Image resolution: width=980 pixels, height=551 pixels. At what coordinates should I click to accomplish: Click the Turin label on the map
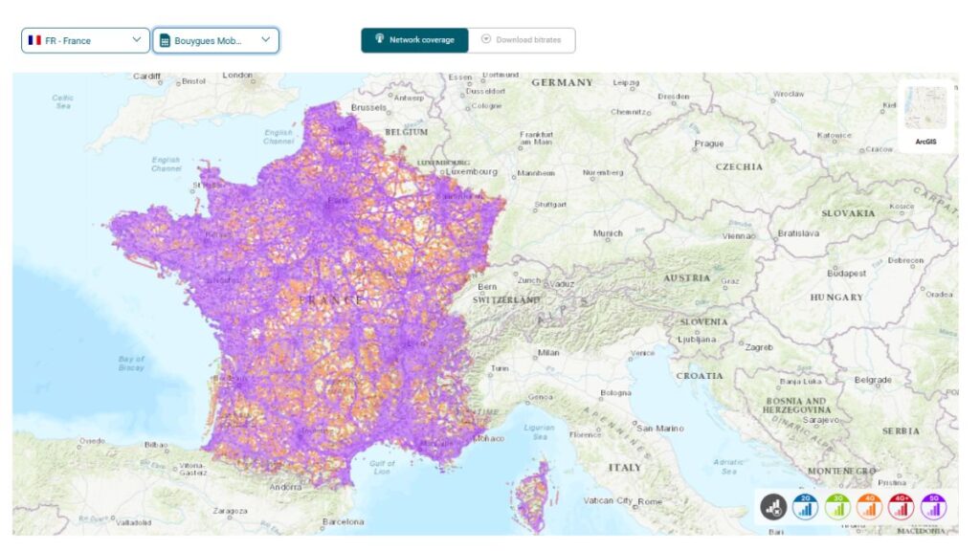(500, 368)
